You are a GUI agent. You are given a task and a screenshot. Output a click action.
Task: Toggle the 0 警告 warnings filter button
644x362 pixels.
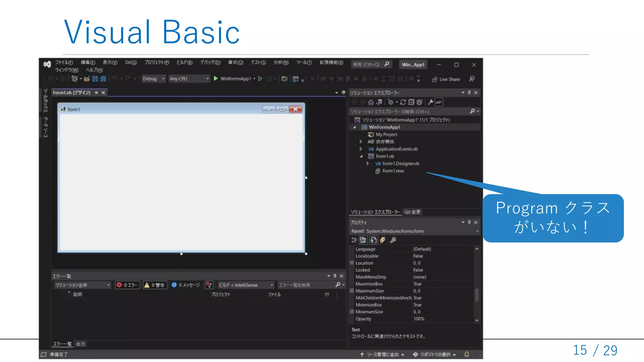click(155, 285)
